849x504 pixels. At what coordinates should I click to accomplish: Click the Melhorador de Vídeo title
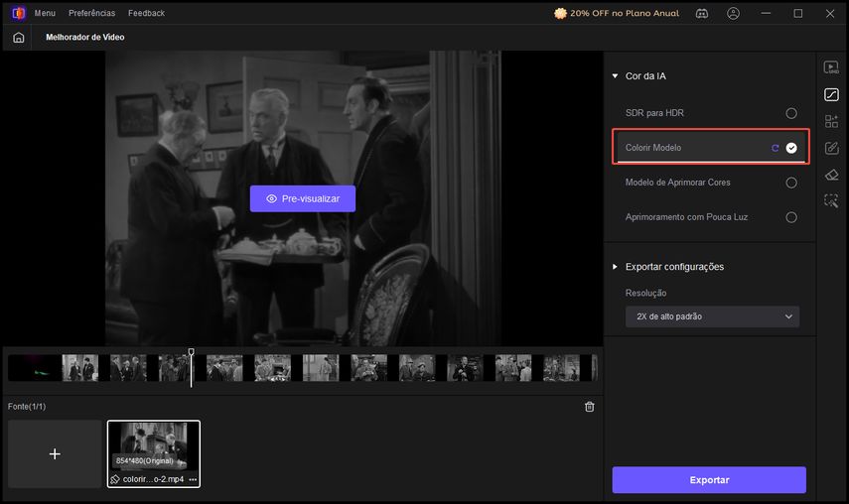point(85,38)
